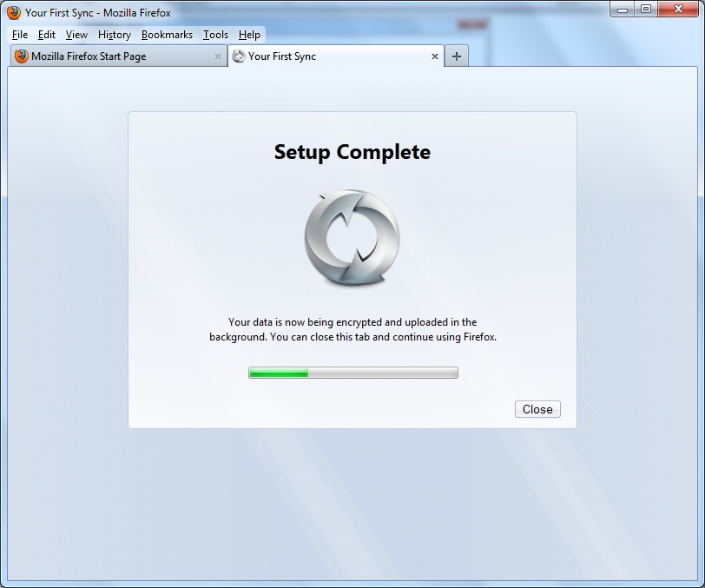Image resolution: width=705 pixels, height=588 pixels.
Task: Switch to Mozilla Firefox Start Page tab
Action: pos(119,56)
